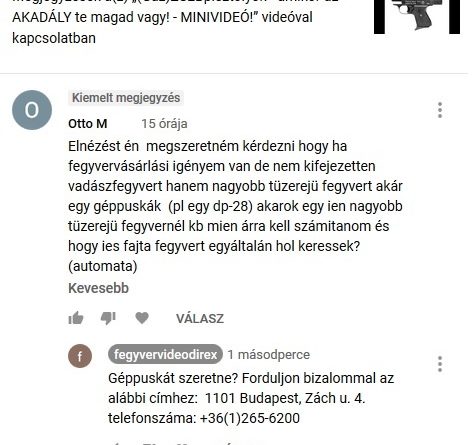The width and height of the screenshot is (472, 445).
Task: Click the 15 órája timestamp
Action: point(164,124)
